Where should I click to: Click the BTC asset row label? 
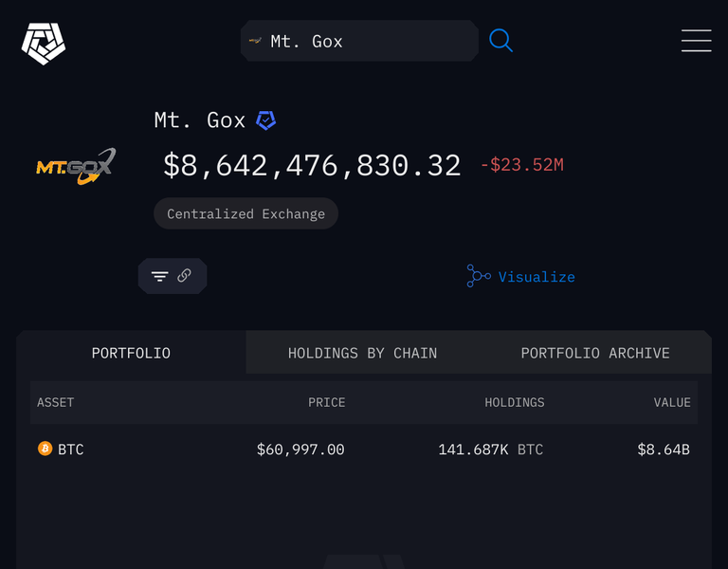(70, 450)
